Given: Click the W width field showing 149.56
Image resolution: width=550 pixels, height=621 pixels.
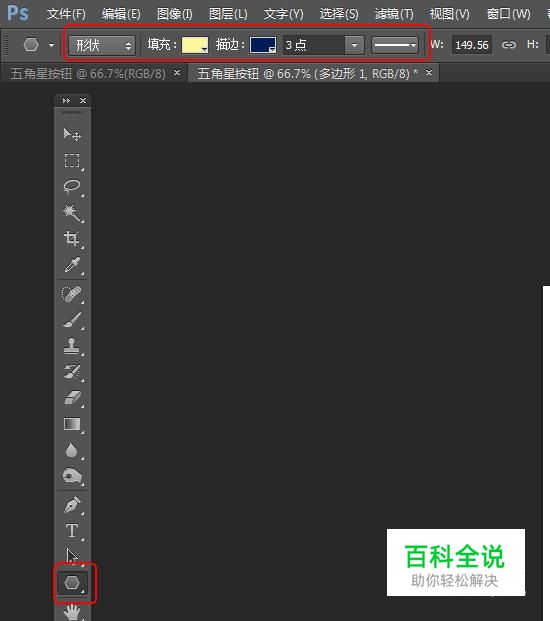Looking at the screenshot, I should point(472,45).
